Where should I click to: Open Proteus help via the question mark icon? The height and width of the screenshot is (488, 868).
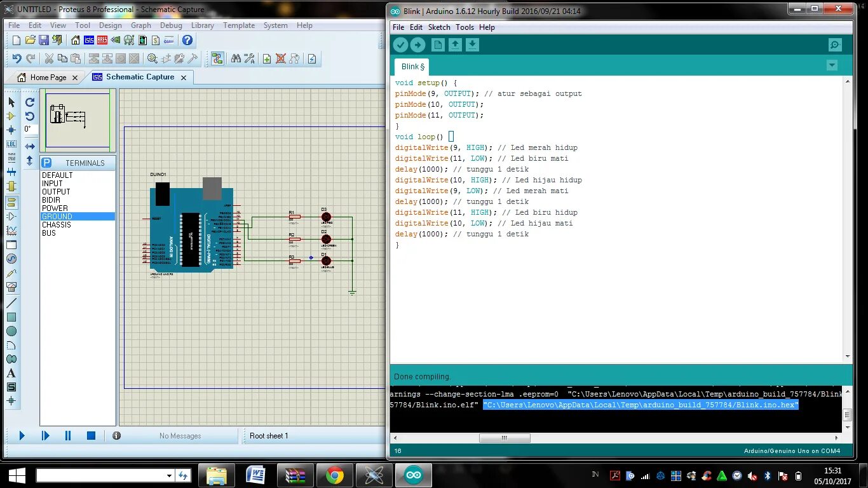pos(187,40)
